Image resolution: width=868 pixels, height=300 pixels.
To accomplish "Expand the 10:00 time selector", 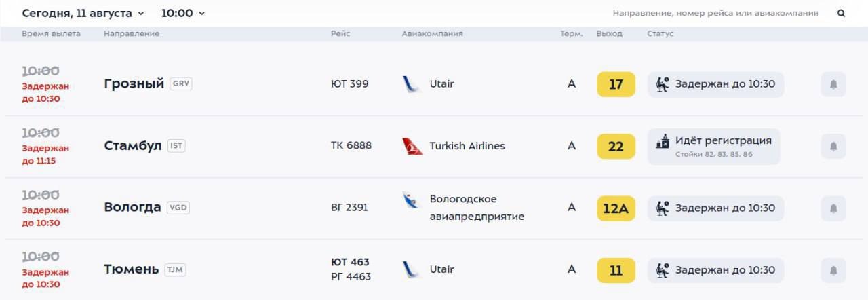I will [x=183, y=13].
